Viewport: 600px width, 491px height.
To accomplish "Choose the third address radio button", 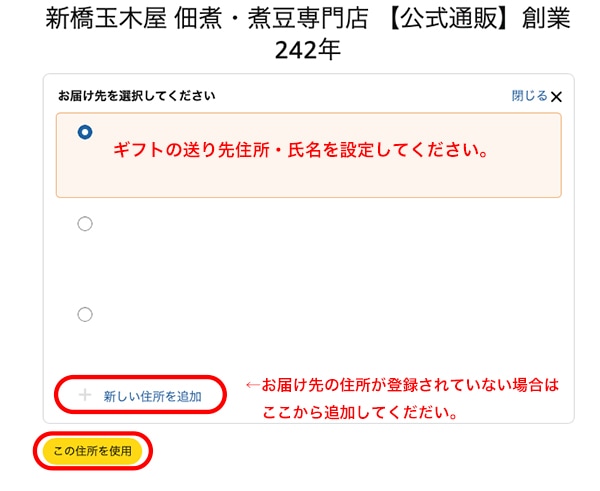I will (x=85, y=314).
